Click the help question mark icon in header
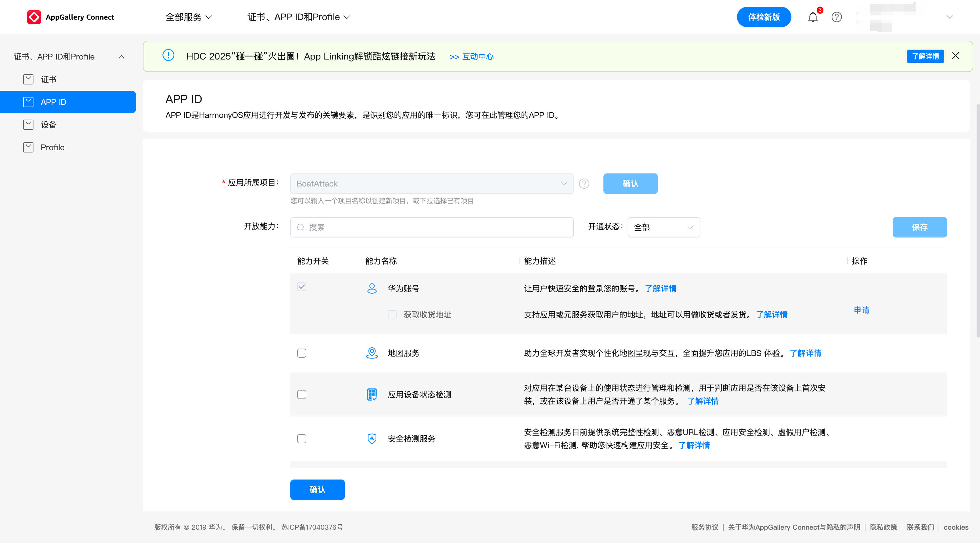Viewport: 980px width, 543px height. [837, 17]
